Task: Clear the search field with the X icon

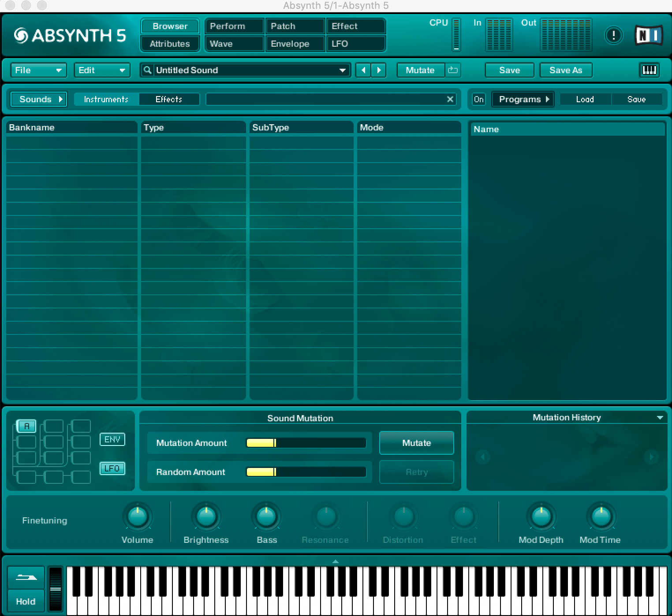Action: (x=450, y=99)
